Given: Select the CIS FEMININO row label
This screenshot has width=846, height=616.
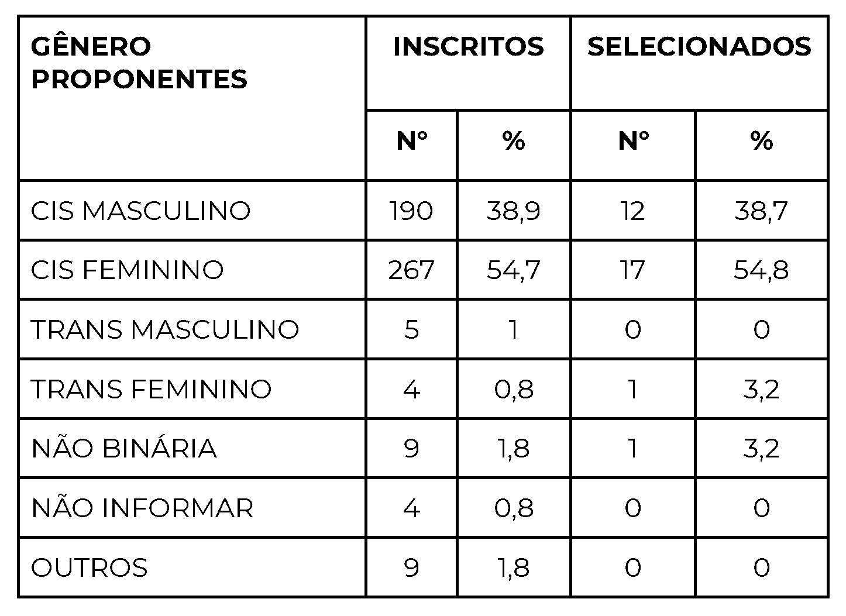Looking at the screenshot, I should 128,270.
